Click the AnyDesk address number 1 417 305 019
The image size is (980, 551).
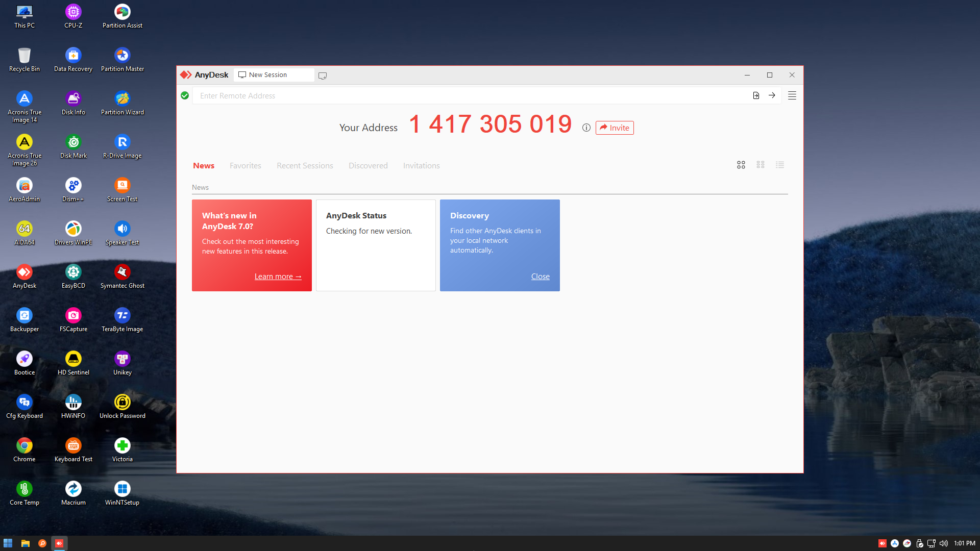click(x=491, y=124)
